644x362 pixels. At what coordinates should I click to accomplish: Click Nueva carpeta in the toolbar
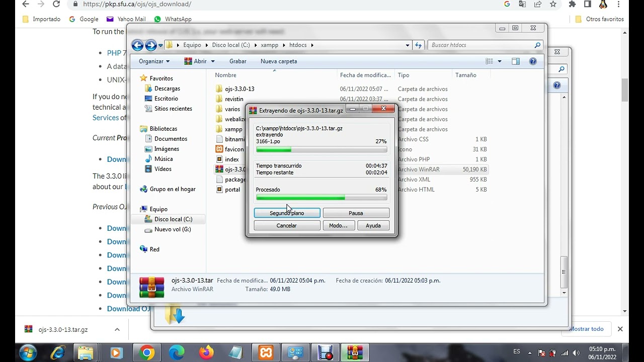point(279,61)
